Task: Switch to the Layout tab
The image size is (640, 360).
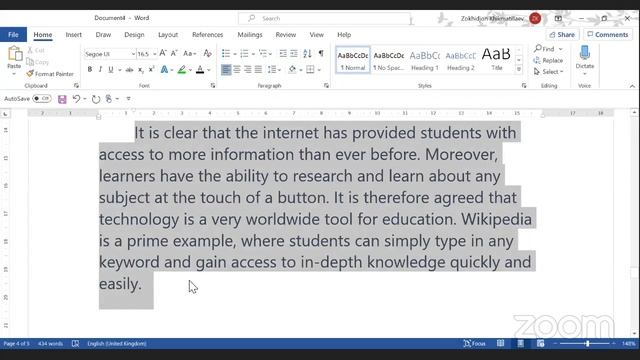Action: pos(168,35)
